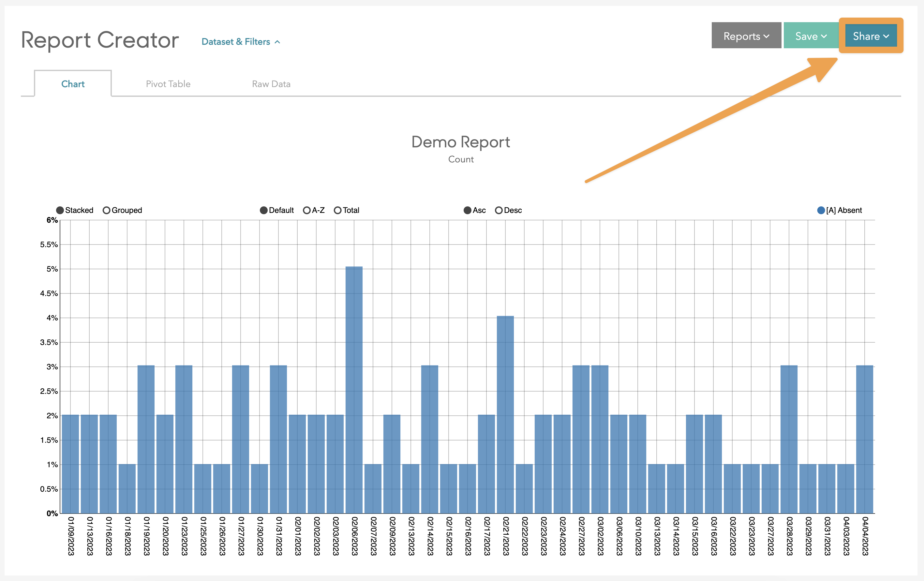Switch to the Pivot Table tab
Image resolution: width=924 pixels, height=581 pixels.
point(168,84)
